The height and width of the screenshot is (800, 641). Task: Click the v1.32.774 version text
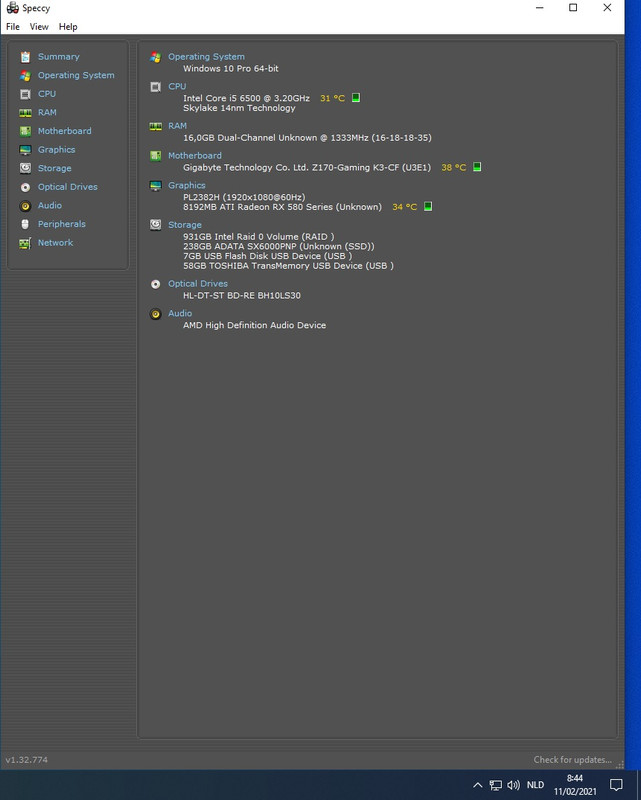click(x=27, y=760)
